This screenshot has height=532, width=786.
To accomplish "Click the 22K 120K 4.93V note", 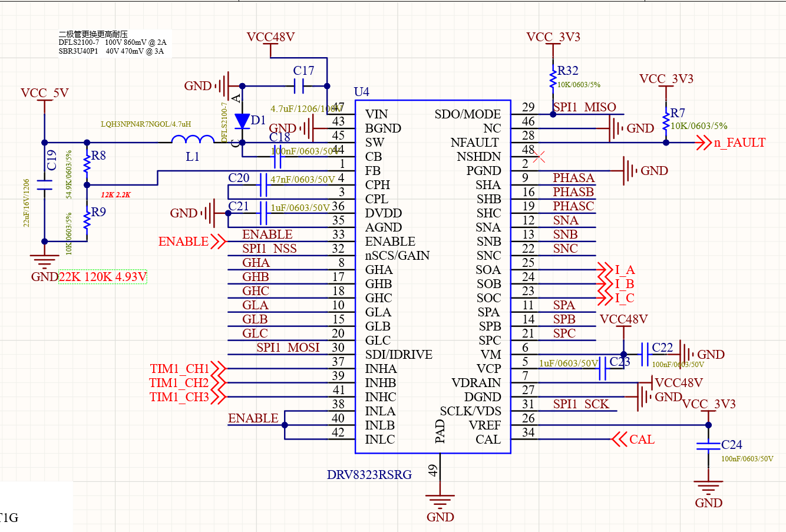I will [x=103, y=277].
